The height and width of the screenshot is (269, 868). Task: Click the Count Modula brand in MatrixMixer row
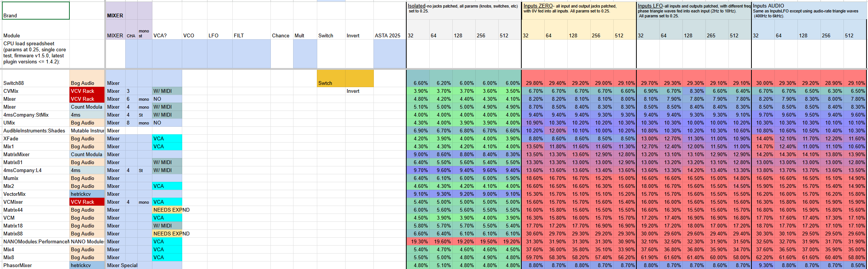[87, 154]
